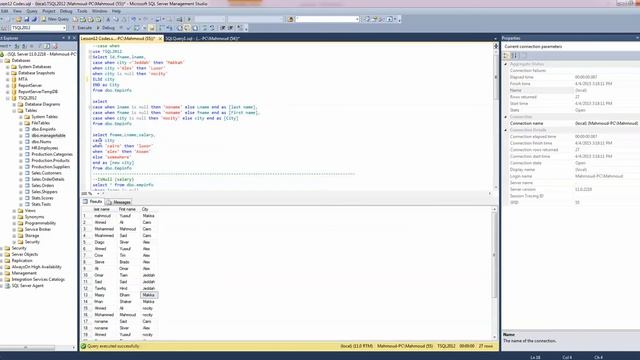Collapse the Tables folder node
Viewport: 640px width, 360px height.
tap(14, 110)
